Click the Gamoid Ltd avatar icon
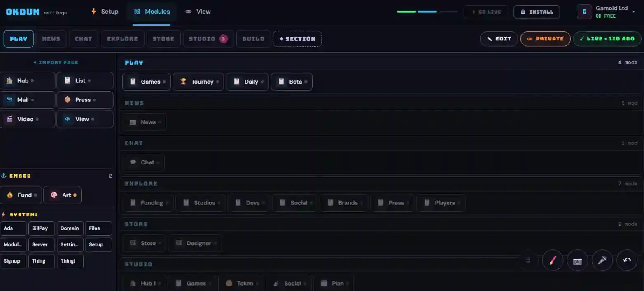This screenshot has height=291, width=644. click(x=584, y=12)
